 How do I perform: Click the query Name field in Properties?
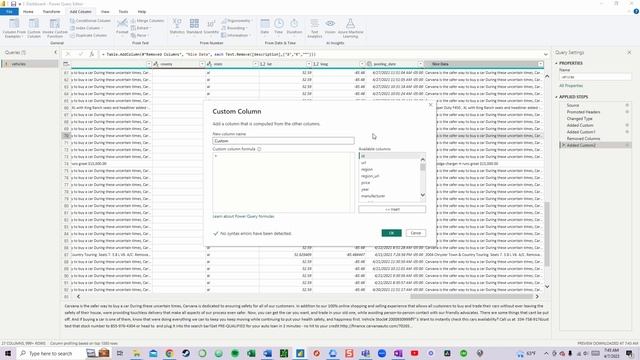tap(595, 77)
